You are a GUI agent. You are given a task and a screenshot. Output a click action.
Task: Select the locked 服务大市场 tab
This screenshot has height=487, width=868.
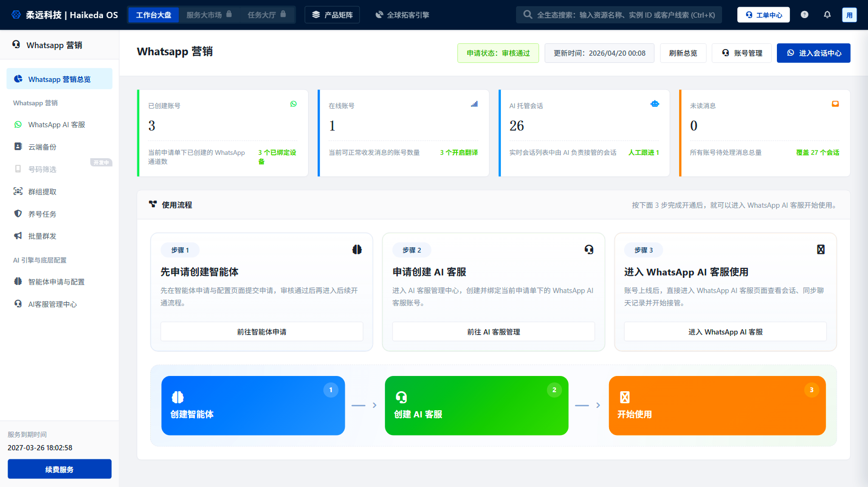click(x=209, y=15)
